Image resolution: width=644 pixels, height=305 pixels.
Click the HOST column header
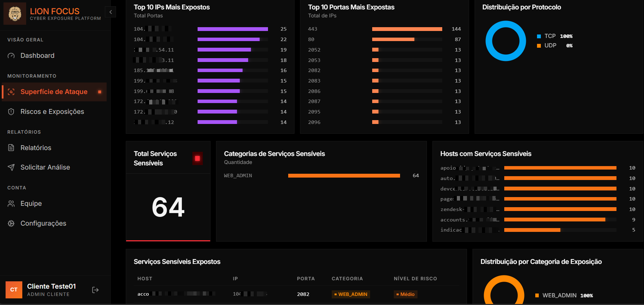click(x=145, y=279)
